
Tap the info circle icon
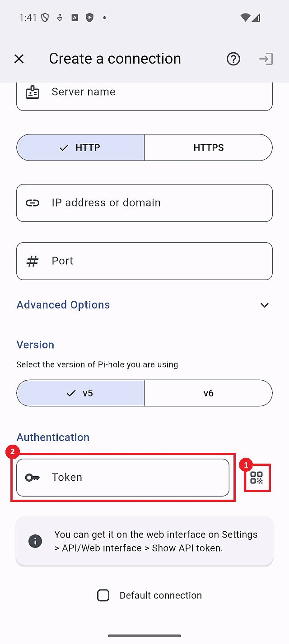tap(35, 541)
